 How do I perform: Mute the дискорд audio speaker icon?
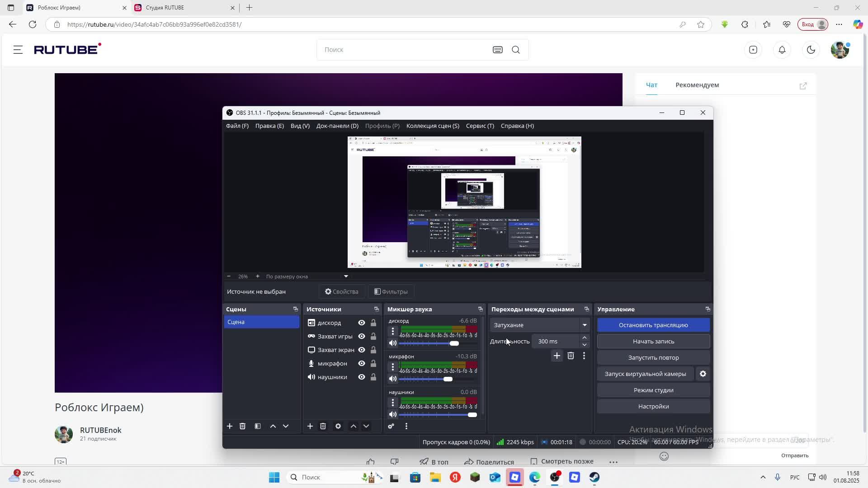click(x=393, y=343)
